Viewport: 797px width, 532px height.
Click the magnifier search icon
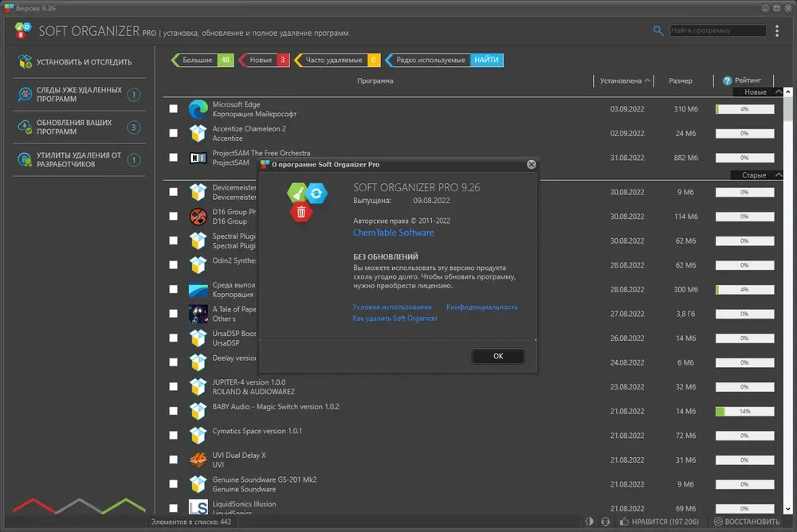[x=658, y=31]
